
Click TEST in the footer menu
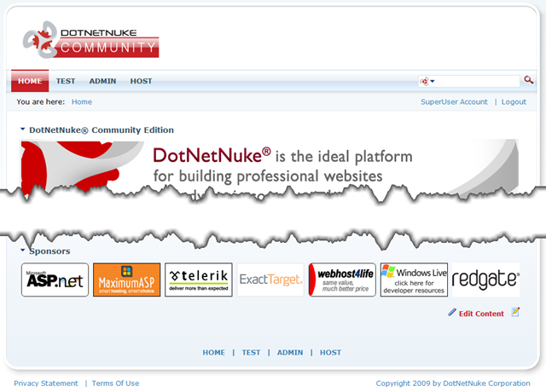pos(251,353)
